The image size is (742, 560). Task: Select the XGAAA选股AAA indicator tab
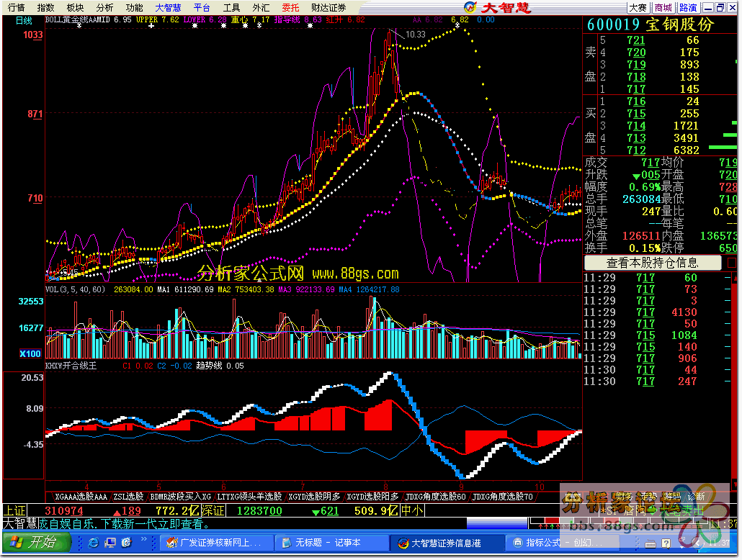click(x=81, y=497)
